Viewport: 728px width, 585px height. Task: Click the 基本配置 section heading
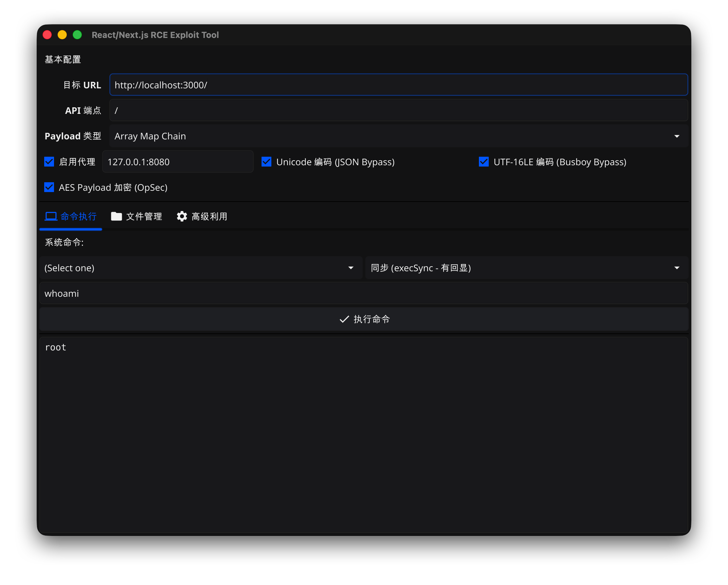click(x=63, y=60)
